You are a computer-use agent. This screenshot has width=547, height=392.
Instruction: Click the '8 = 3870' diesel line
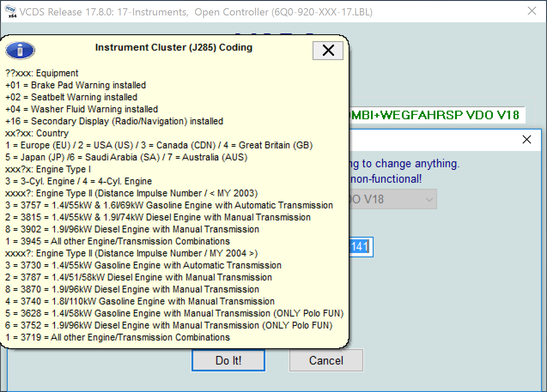pyautogui.click(x=132, y=289)
